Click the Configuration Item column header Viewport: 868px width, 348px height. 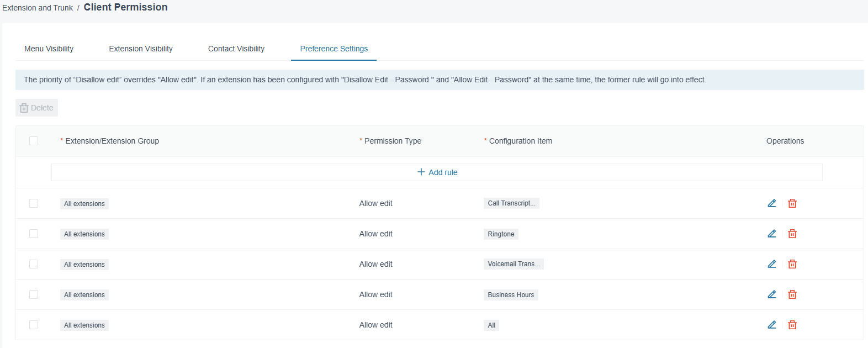(x=521, y=141)
